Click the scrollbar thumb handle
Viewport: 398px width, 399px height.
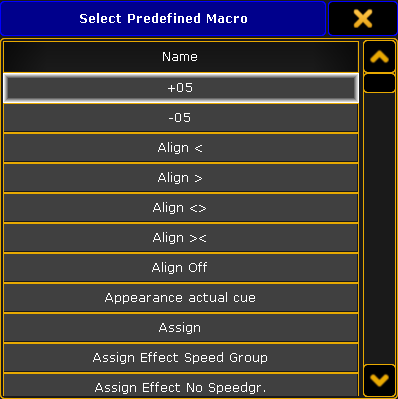pyautogui.click(x=379, y=83)
